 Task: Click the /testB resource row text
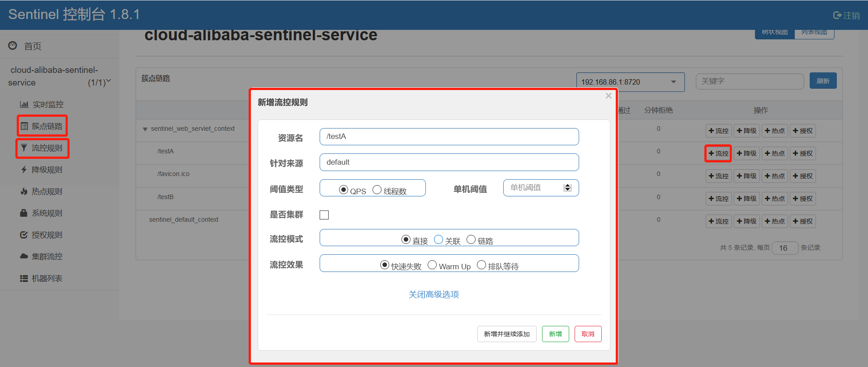[165, 197]
